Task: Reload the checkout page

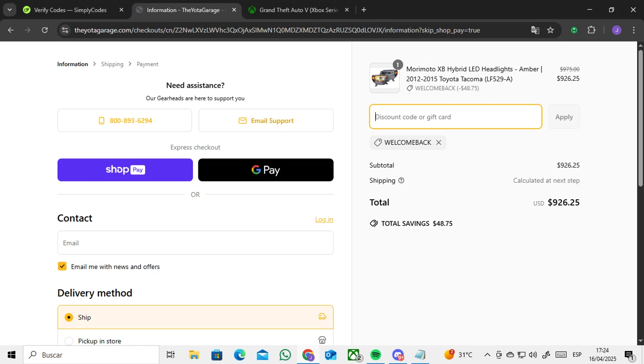Action: coord(45,30)
